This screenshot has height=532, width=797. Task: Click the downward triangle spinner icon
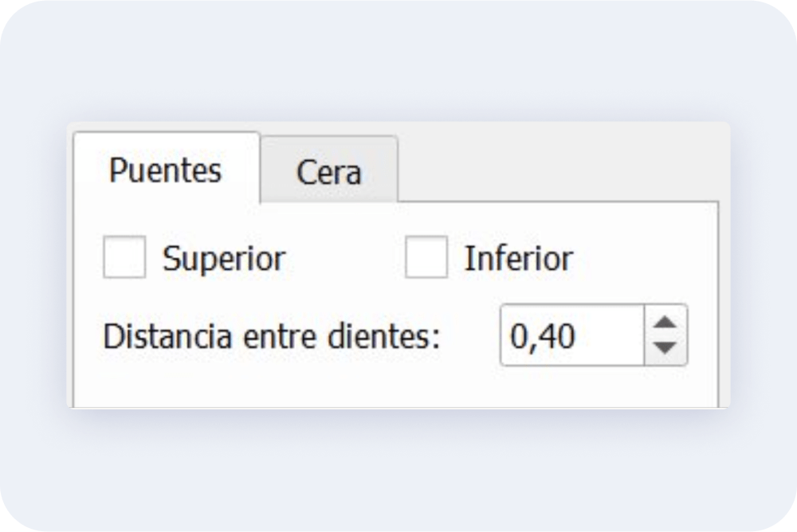point(665,347)
